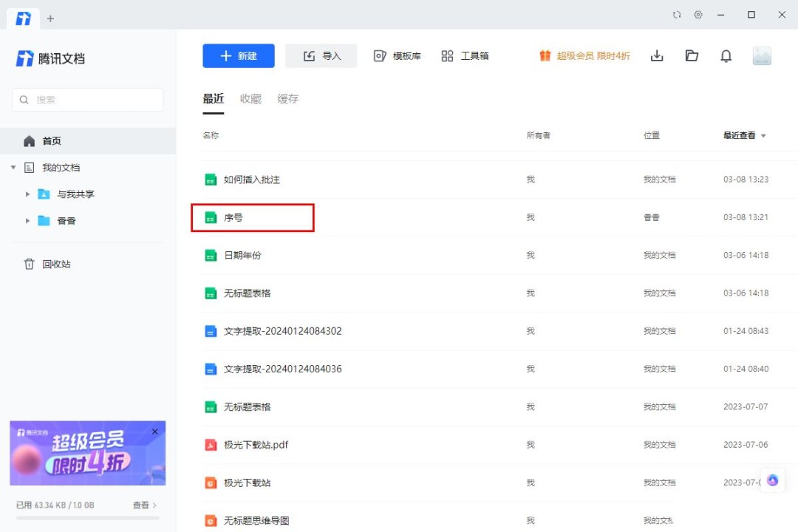Expand the 香香 folder tree
Screen dimensions: 798x532
pos(28,221)
